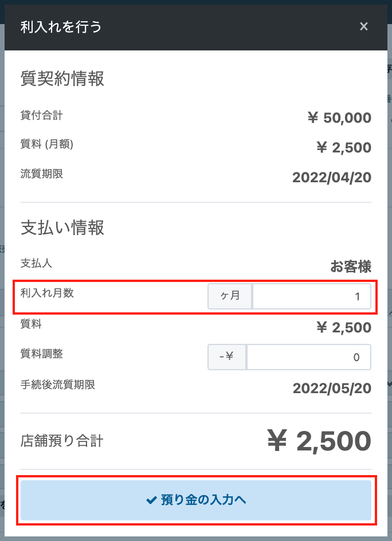This screenshot has height=541, width=392.
Task: Focus the 質料調整 amount input
Action: point(308,357)
